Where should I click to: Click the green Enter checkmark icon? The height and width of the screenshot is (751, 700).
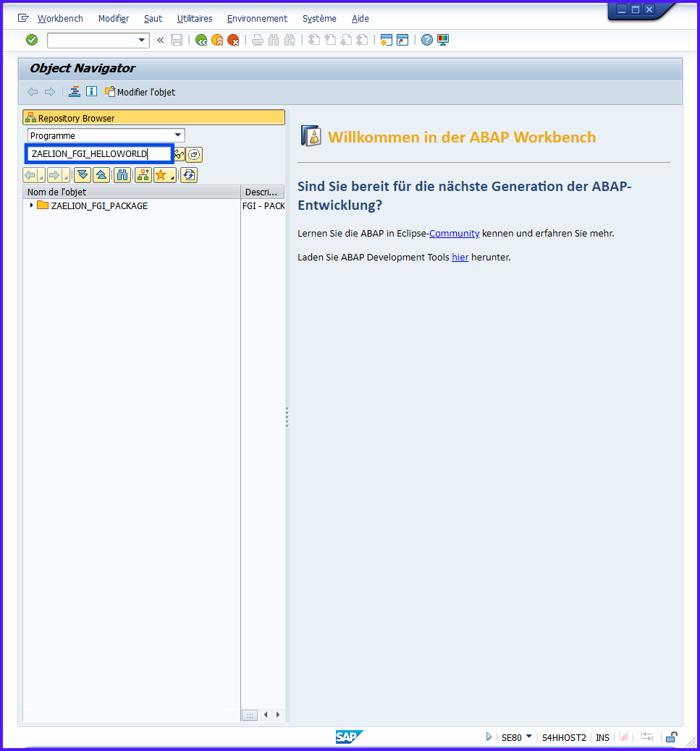pos(32,40)
